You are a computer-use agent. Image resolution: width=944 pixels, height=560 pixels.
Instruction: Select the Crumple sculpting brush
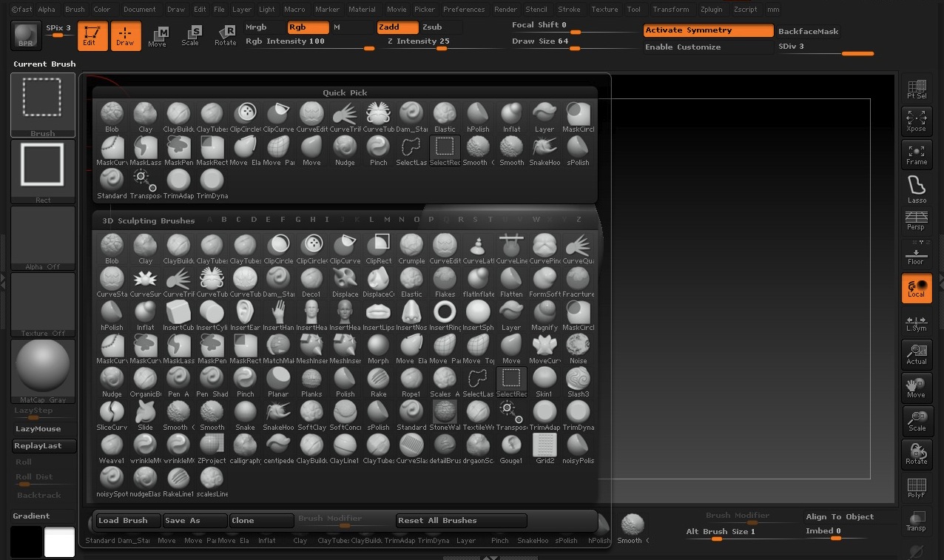(411, 249)
